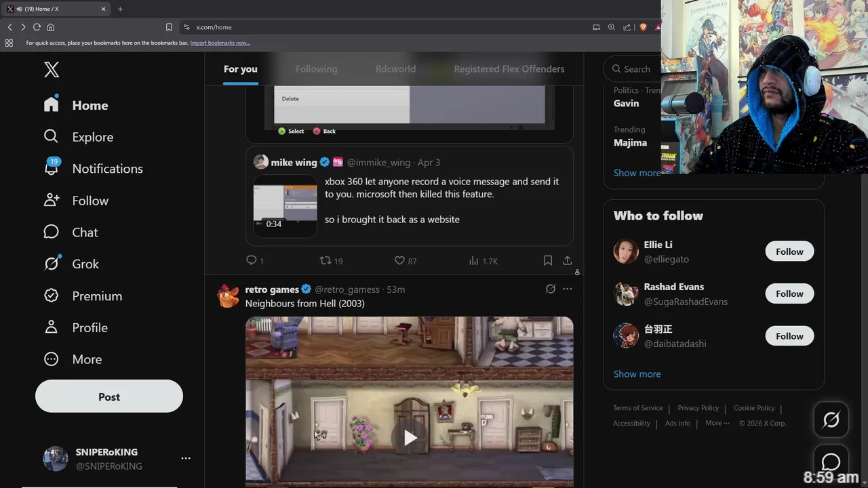Click the Profile person icon
Viewport: 868px width, 488px height.
(x=52, y=327)
